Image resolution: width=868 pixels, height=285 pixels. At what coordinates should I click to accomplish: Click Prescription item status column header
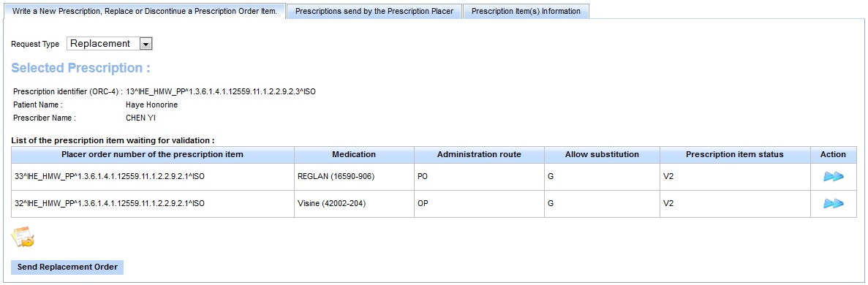pos(735,154)
